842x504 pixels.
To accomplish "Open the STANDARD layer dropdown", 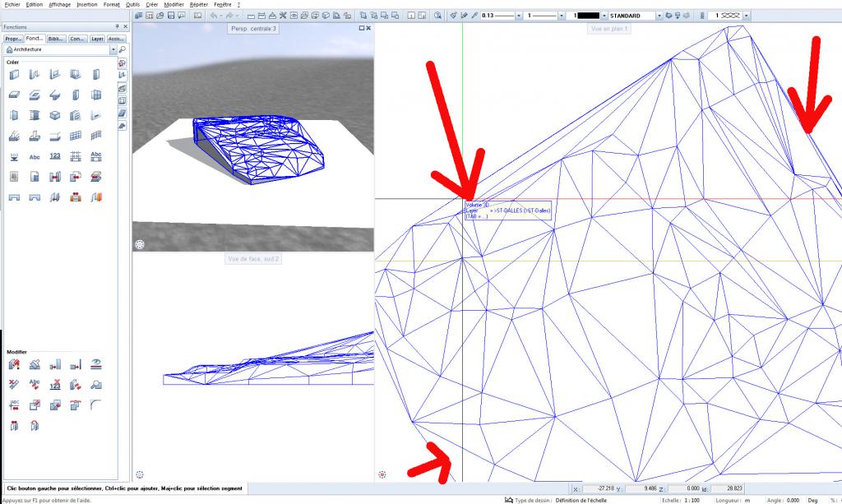I will click(x=659, y=16).
